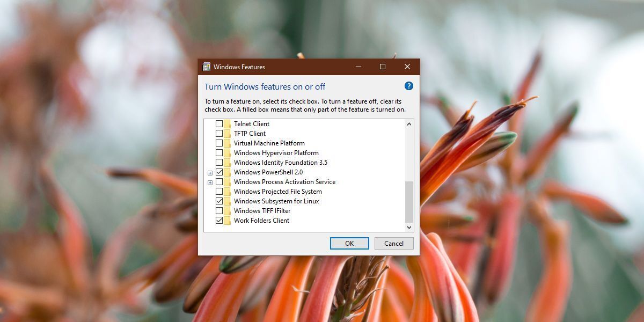Disable the Windows Subsystem for Linux feature
The image size is (644, 322).
pyautogui.click(x=218, y=201)
